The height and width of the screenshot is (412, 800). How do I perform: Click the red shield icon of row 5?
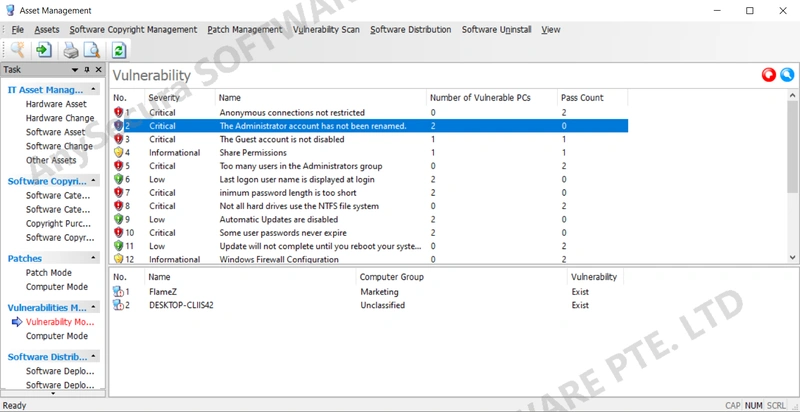pos(118,165)
